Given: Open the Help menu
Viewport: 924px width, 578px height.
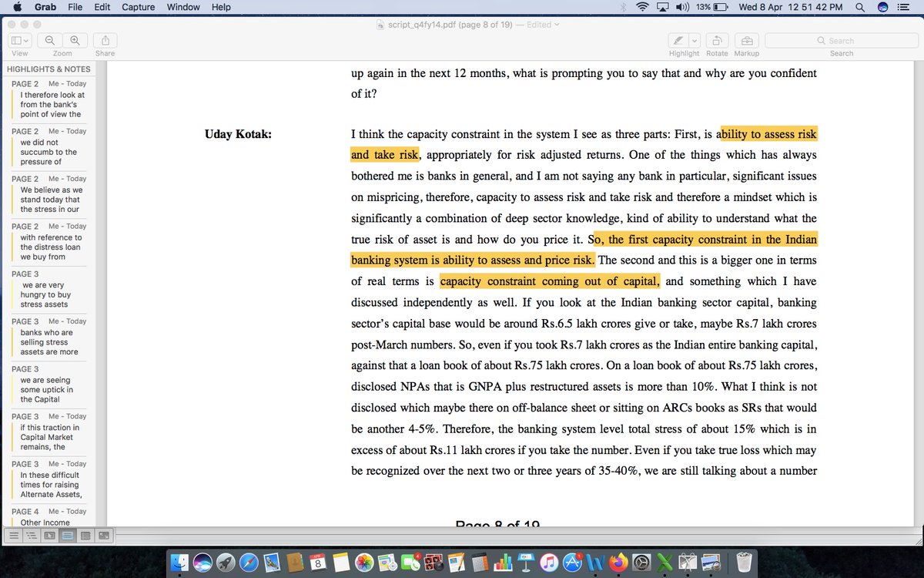Looking at the screenshot, I should click(x=221, y=7).
